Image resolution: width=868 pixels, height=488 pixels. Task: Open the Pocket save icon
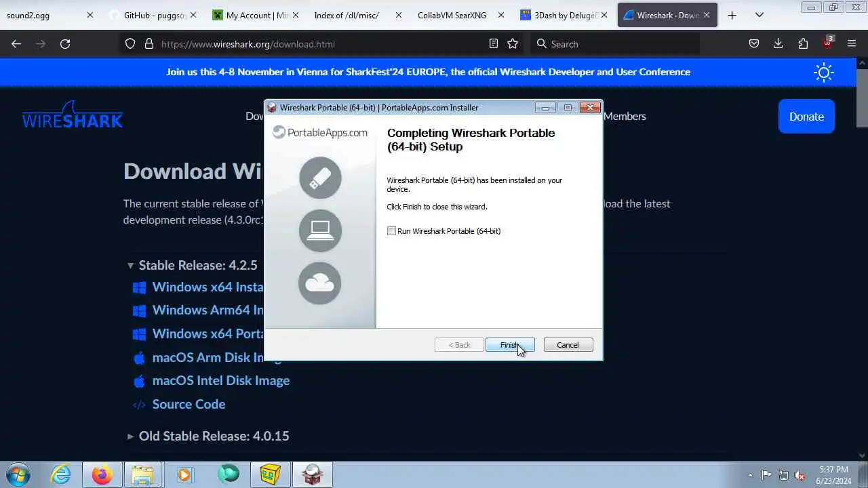(x=754, y=44)
